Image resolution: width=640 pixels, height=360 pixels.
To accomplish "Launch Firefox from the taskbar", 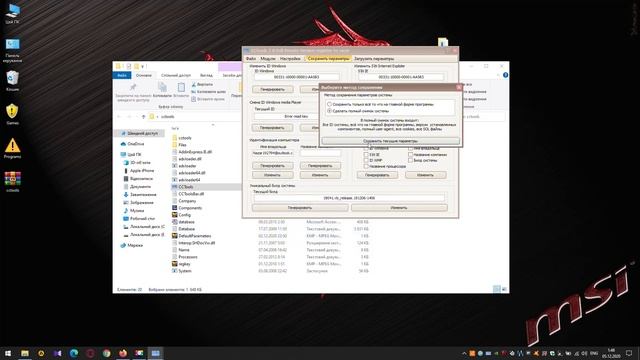I will [x=123, y=353].
